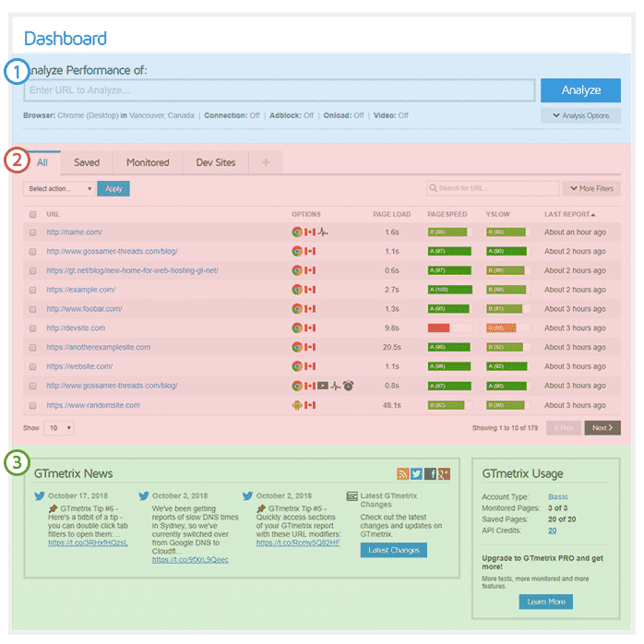Click the Canada flag in the devsite.com row
Viewport: 644px width, 644px height.
[x=310, y=328]
